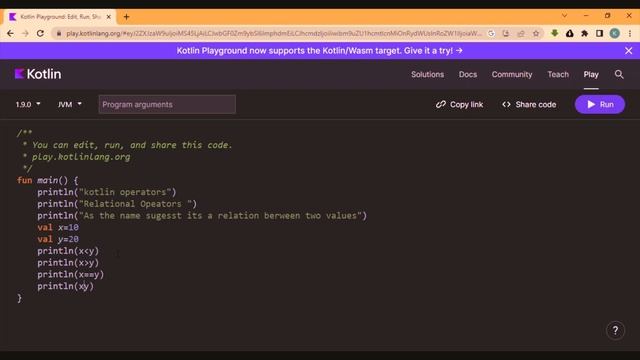This screenshot has width=640, height=360.
Task: Place cursor in println(xy) line
Action: tap(65, 287)
